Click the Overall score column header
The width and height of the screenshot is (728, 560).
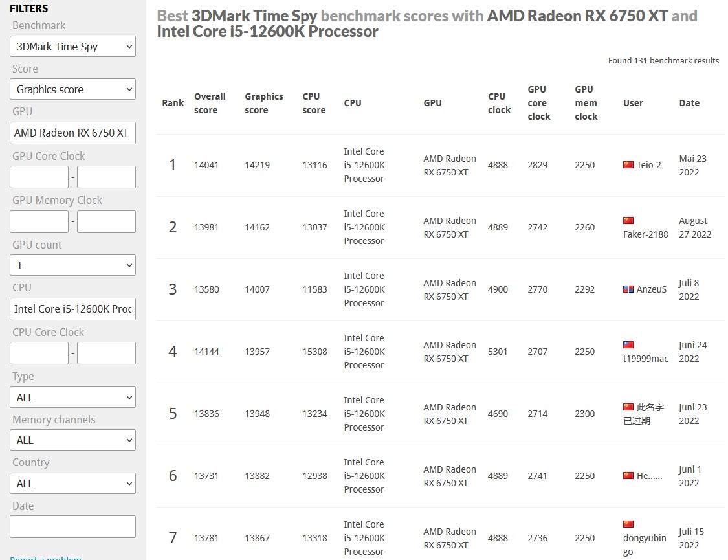[x=210, y=103]
